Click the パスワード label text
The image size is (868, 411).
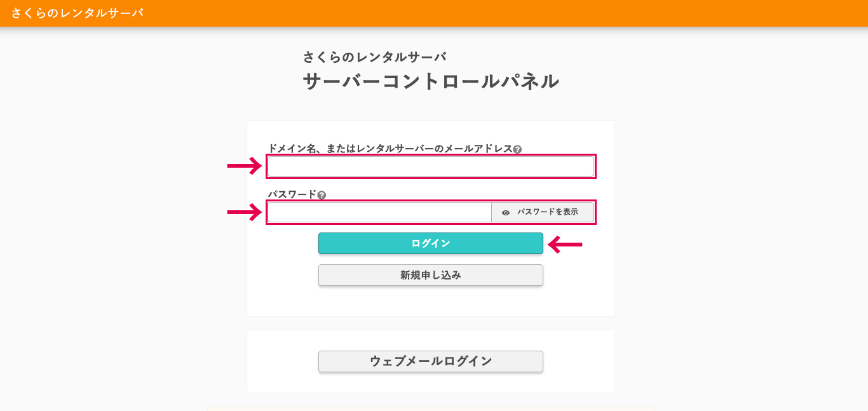[x=292, y=194]
